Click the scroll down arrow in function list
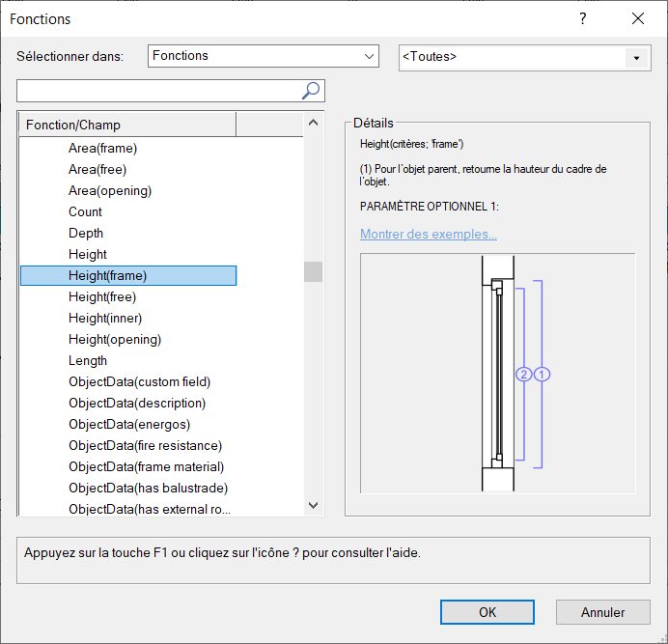This screenshot has height=644, width=668. click(313, 505)
